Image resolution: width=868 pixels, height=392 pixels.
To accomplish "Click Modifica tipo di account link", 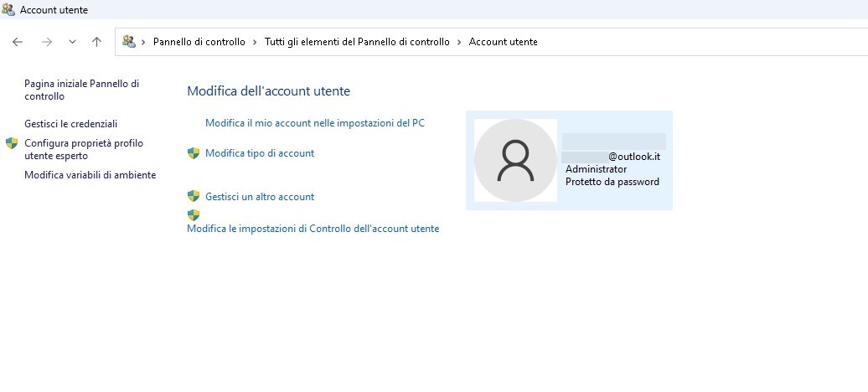I will tap(259, 153).
